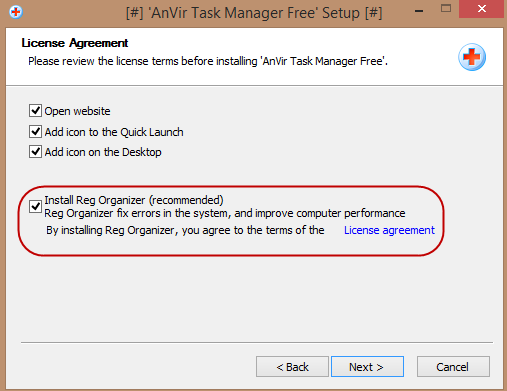Uncheck Install Reg Organizer option

tap(35, 206)
